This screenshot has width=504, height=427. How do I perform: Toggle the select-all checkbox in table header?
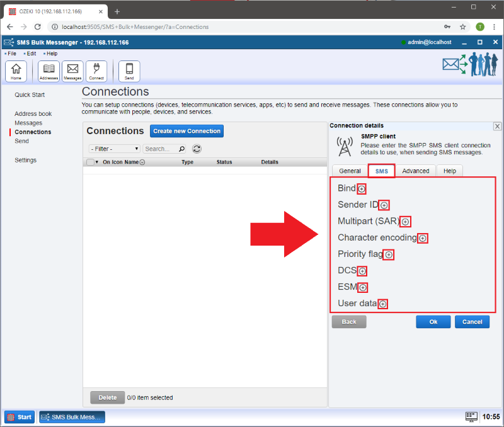pyautogui.click(x=90, y=162)
